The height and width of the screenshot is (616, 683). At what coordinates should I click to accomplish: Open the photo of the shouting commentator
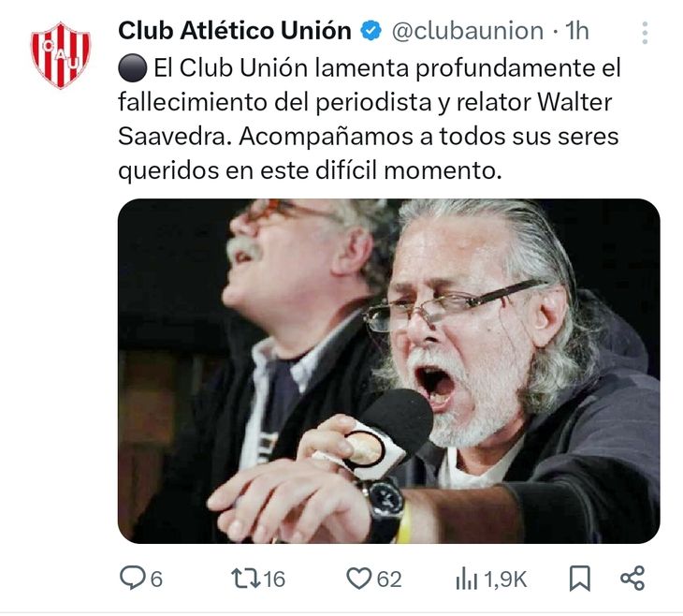(x=388, y=371)
